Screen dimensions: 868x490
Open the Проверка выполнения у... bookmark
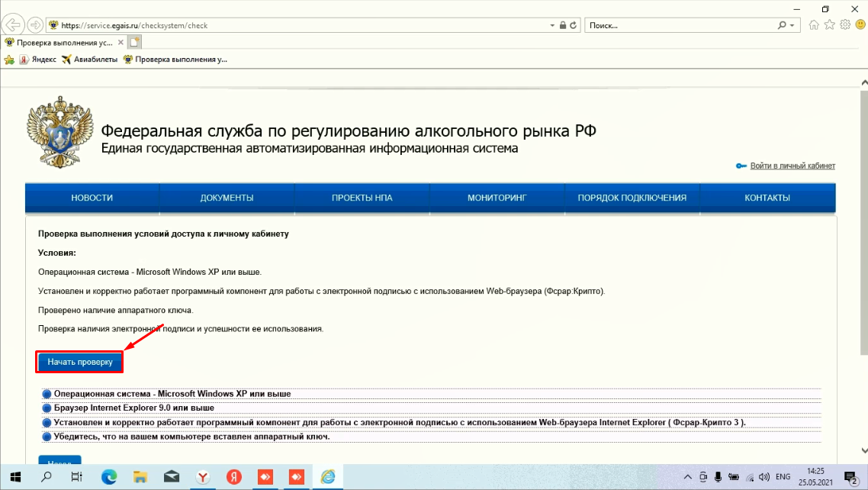tap(175, 60)
